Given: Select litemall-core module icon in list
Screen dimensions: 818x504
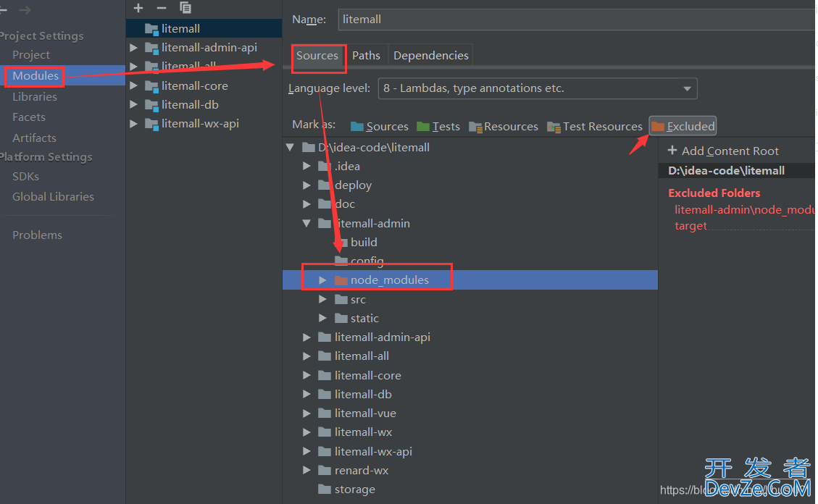Looking at the screenshot, I should (151, 86).
